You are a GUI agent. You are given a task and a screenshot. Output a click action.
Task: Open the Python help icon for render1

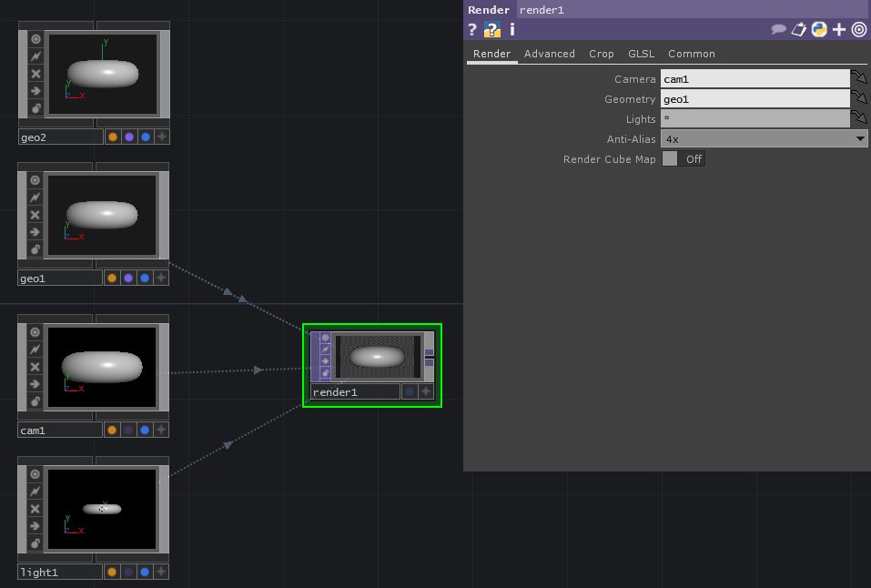(819, 29)
